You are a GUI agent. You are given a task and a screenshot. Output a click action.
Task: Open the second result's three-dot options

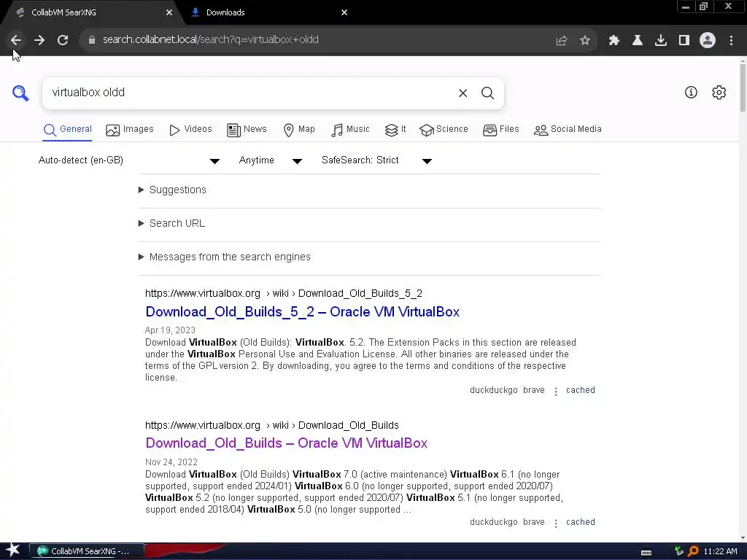pos(555,524)
